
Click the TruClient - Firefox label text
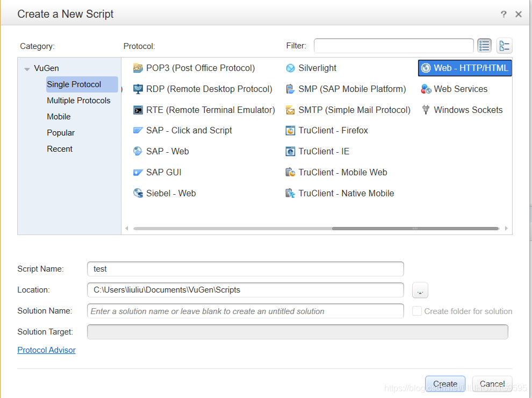[333, 130]
